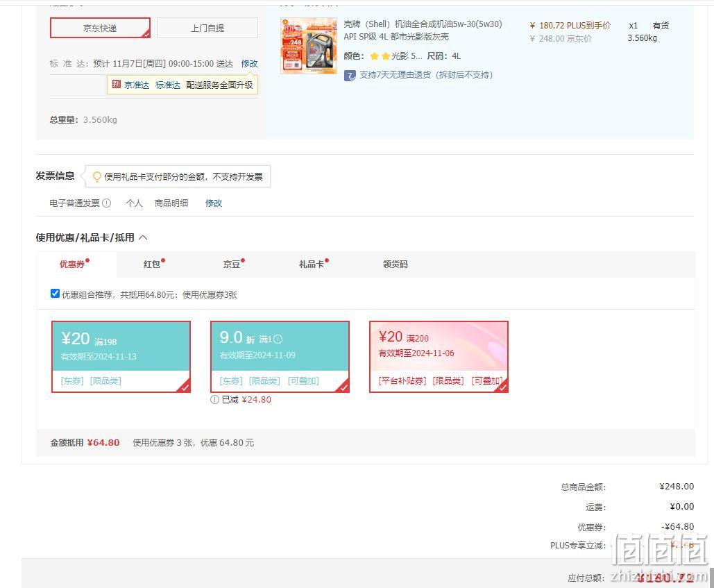Click the 运费 ¥0.00 value
This screenshot has width=714, height=588.
click(x=681, y=507)
